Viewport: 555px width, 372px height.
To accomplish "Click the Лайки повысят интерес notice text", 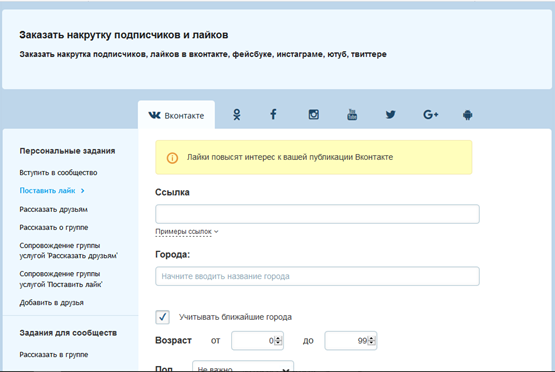I will pos(290,157).
